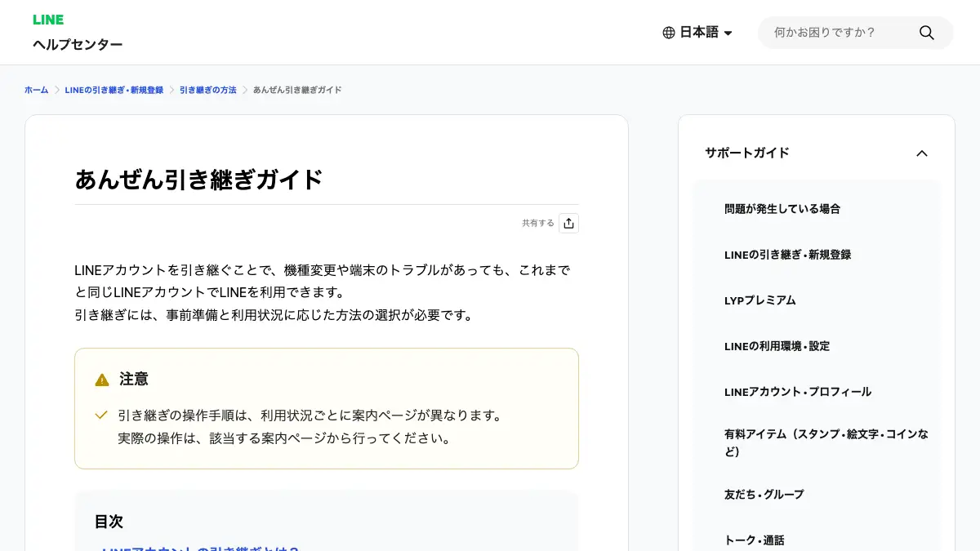980x551 pixels.
Task: Click the checkmark icon in 注意 box
Action: coord(101,415)
